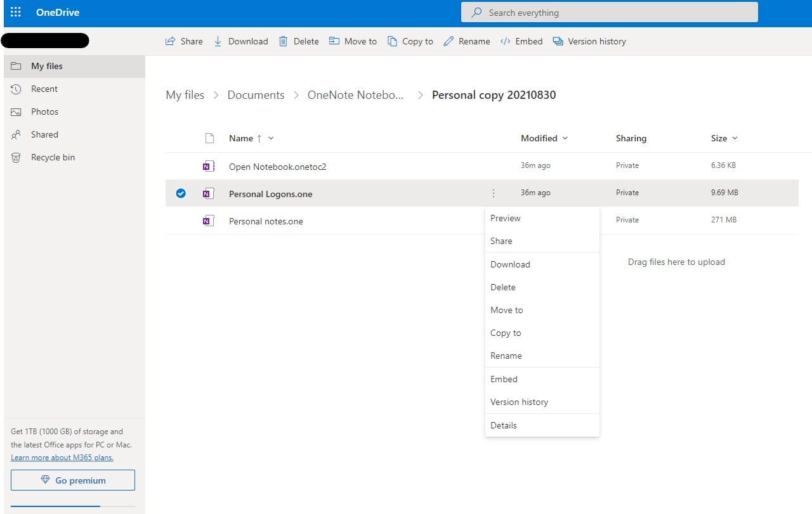Choose Details from the context menu
812x514 pixels.
click(x=542, y=425)
